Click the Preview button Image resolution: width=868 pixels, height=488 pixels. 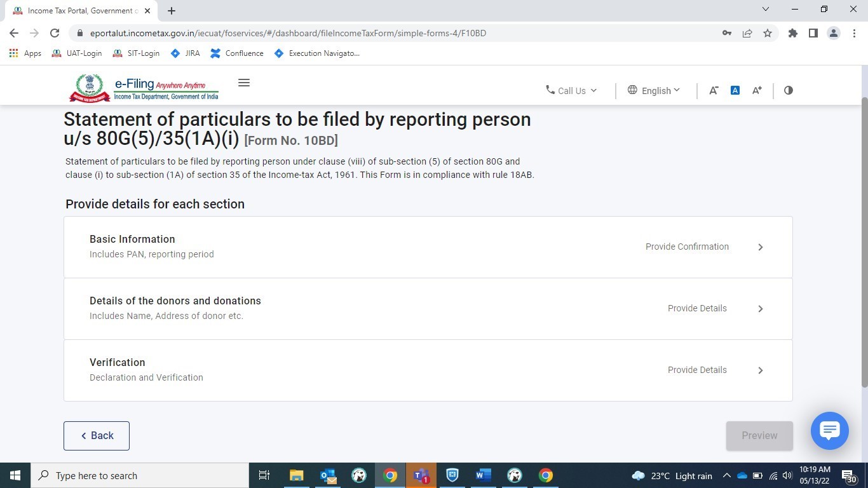point(759,436)
